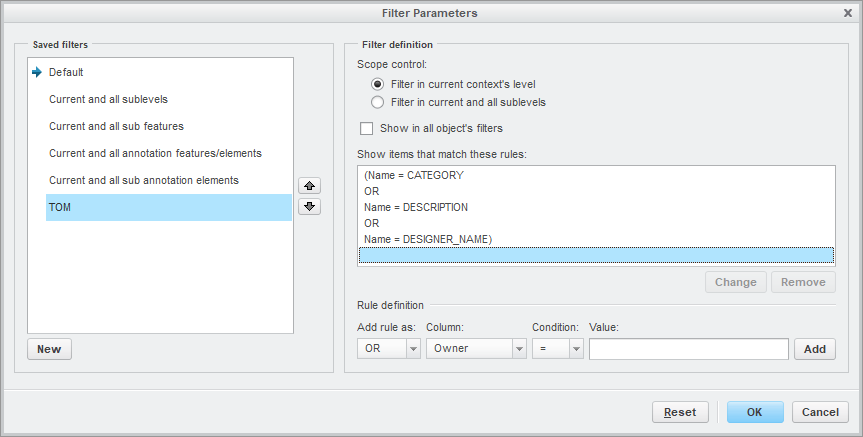Screen dimensions: 863x437
Task: Select the 'Name = DESCRIPTION' rule line
Action: click(416, 207)
